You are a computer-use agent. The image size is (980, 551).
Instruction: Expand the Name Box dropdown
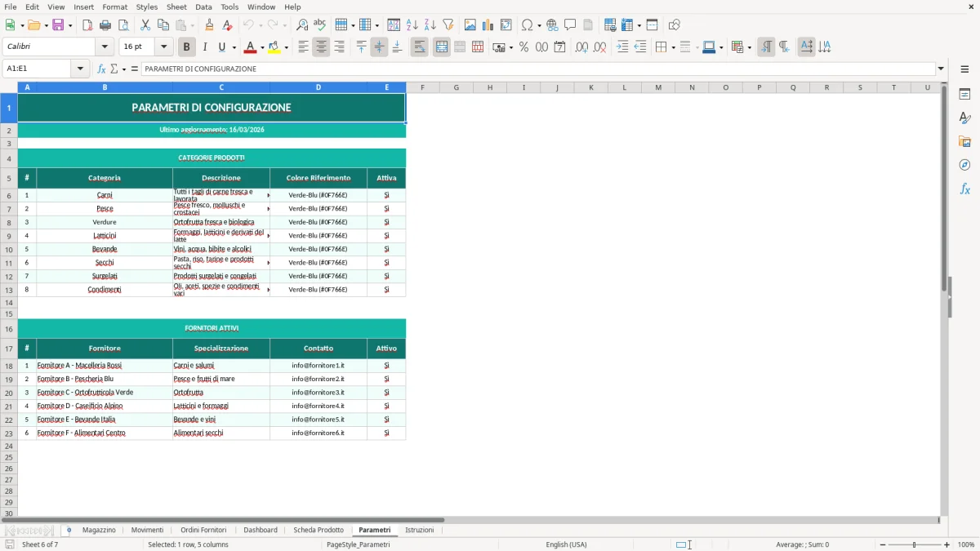coord(81,69)
